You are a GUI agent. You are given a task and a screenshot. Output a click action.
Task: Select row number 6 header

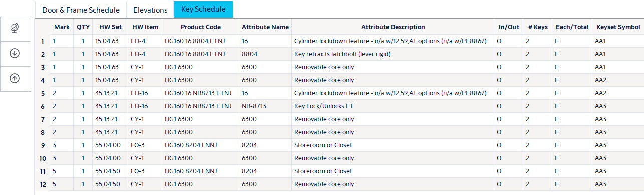[43, 106]
